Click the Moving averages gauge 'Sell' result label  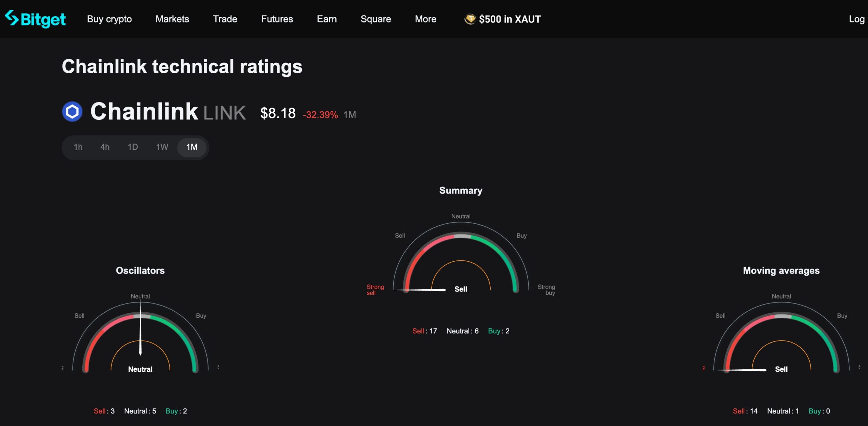tap(781, 369)
